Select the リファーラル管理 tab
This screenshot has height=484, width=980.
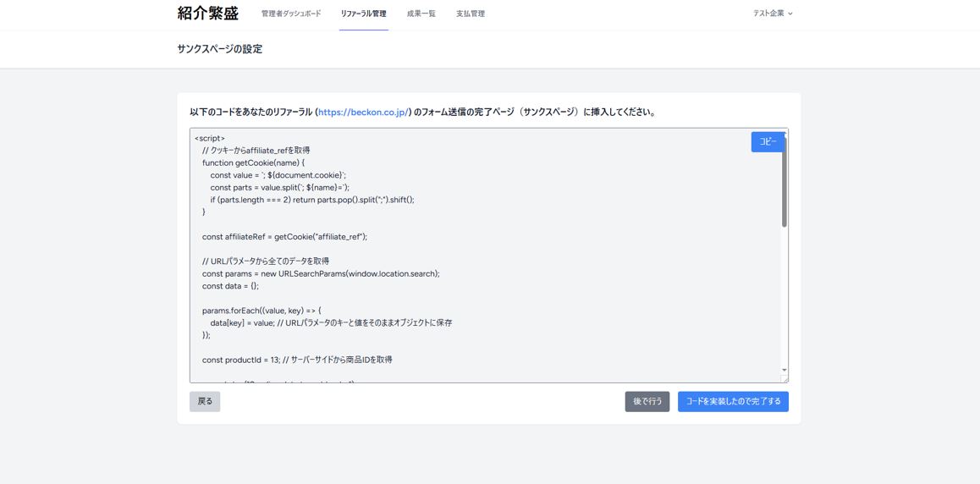(x=363, y=14)
